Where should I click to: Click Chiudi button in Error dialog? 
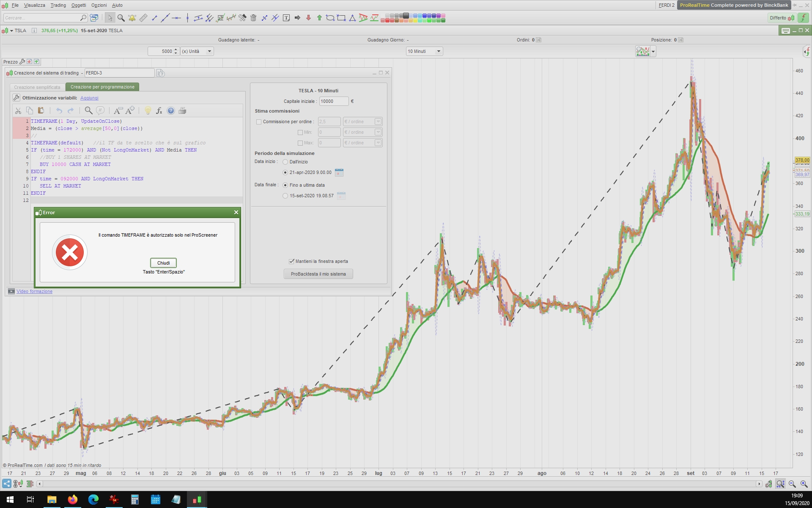point(163,263)
